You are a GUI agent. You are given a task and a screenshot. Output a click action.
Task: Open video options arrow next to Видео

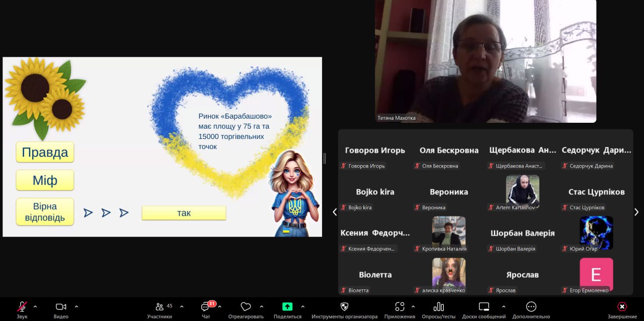76,306
